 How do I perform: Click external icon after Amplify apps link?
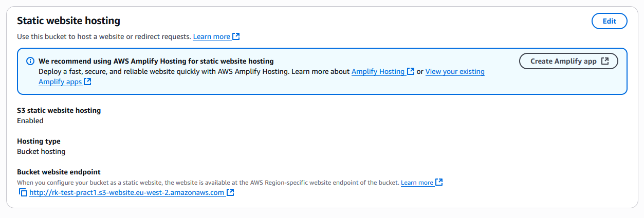pyautogui.click(x=88, y=82)
